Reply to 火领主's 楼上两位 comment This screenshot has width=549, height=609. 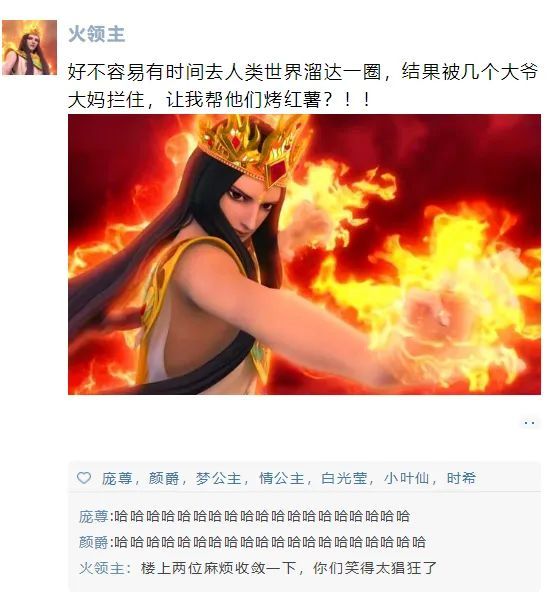click(x=289, y=568)
